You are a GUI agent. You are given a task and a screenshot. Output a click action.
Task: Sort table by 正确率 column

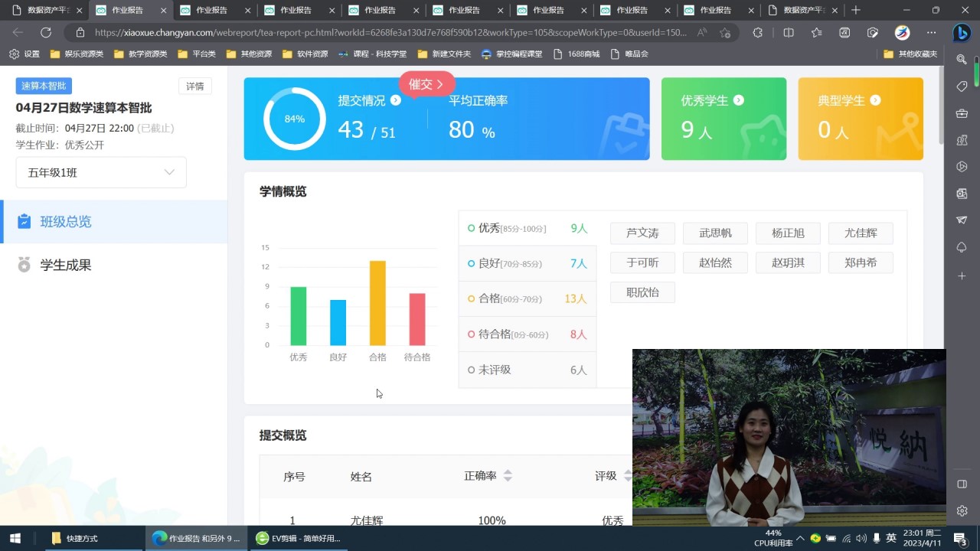coord(507,476)
